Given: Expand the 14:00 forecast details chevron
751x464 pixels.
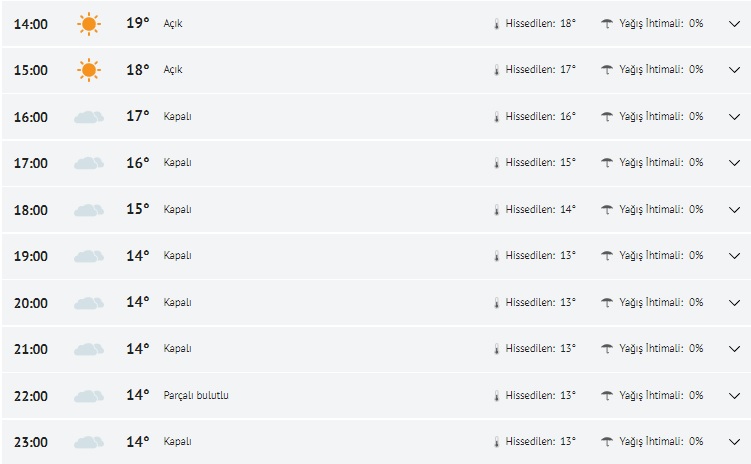Looking at the screenshot, I should (734, 24).
